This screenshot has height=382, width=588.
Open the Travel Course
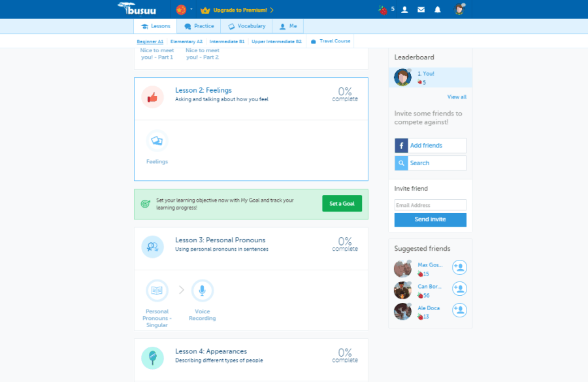coord(331,41)
